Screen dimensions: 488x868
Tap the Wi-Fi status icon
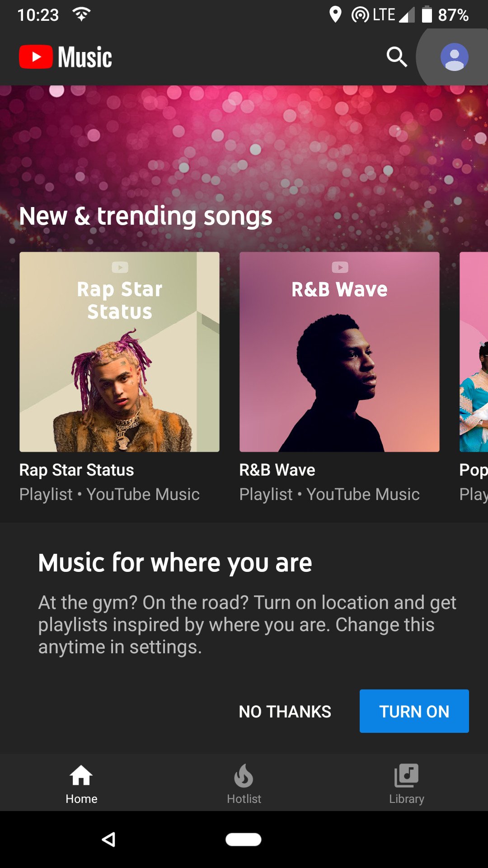pos(81,14)
